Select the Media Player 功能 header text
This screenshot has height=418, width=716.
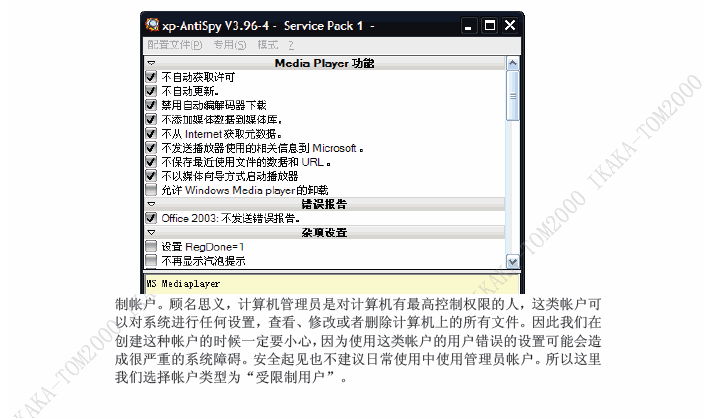click(324, 63)
